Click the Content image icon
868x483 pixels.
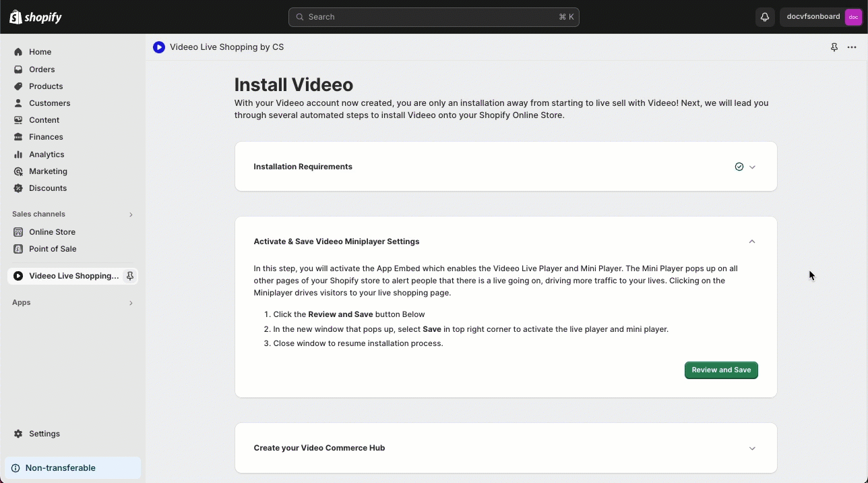(x=18, y=120)
